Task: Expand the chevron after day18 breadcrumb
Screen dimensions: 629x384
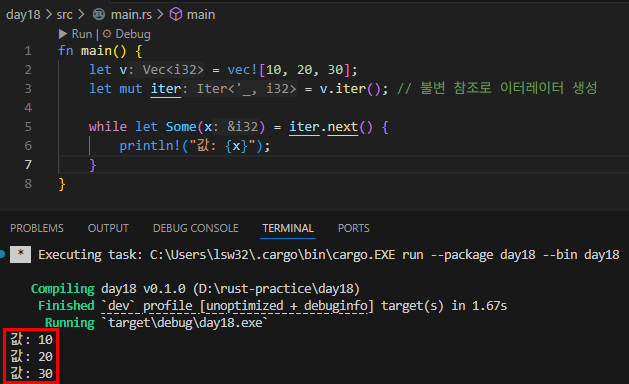Action: (49, 14)
